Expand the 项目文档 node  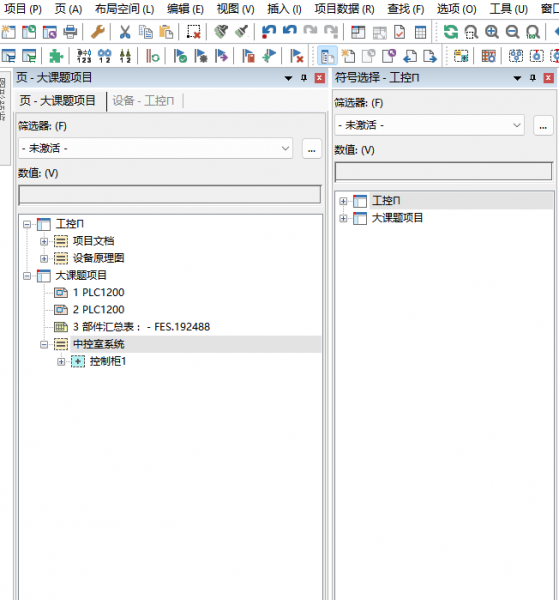point(44,241)
